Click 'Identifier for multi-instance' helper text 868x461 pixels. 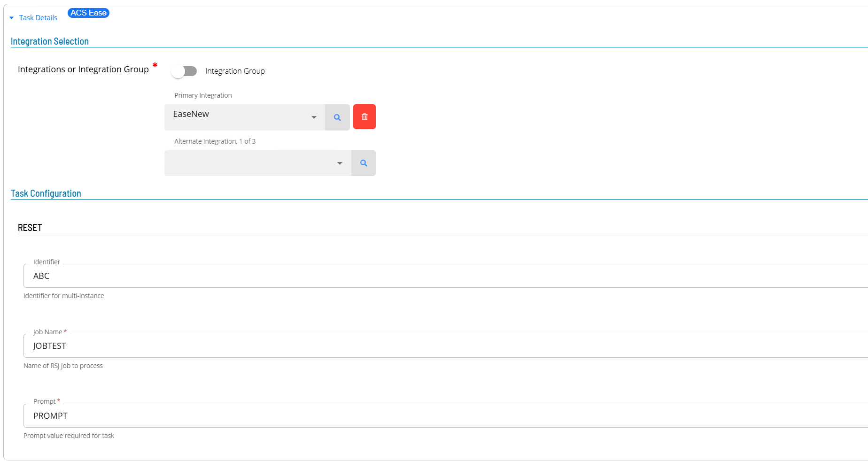click(64, 296)
